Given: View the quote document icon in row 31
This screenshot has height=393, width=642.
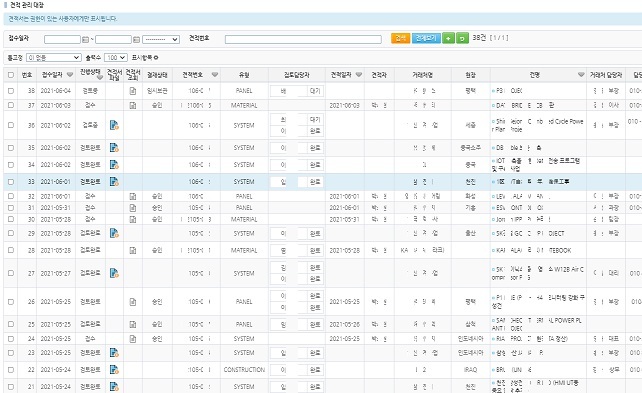Looking at the screenshot, I should pyautogui.click(x=133, y=208).
